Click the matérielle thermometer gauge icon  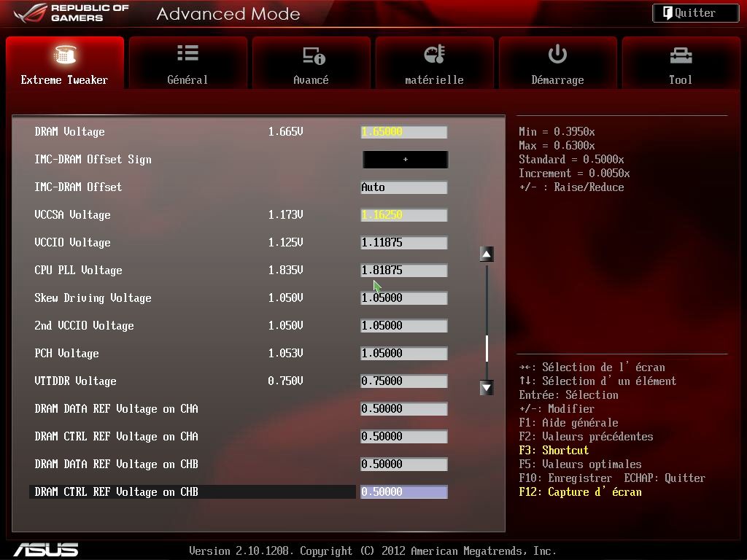435,54
